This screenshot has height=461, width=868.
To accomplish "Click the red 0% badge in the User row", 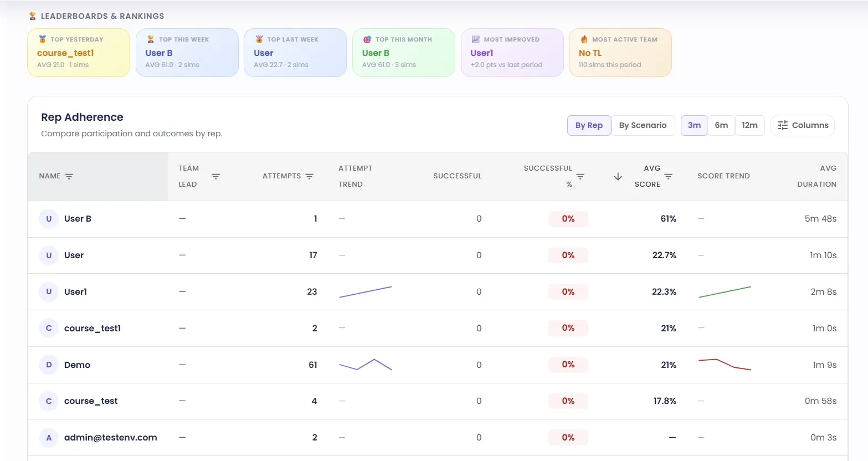I will click(x=568, y=255).
